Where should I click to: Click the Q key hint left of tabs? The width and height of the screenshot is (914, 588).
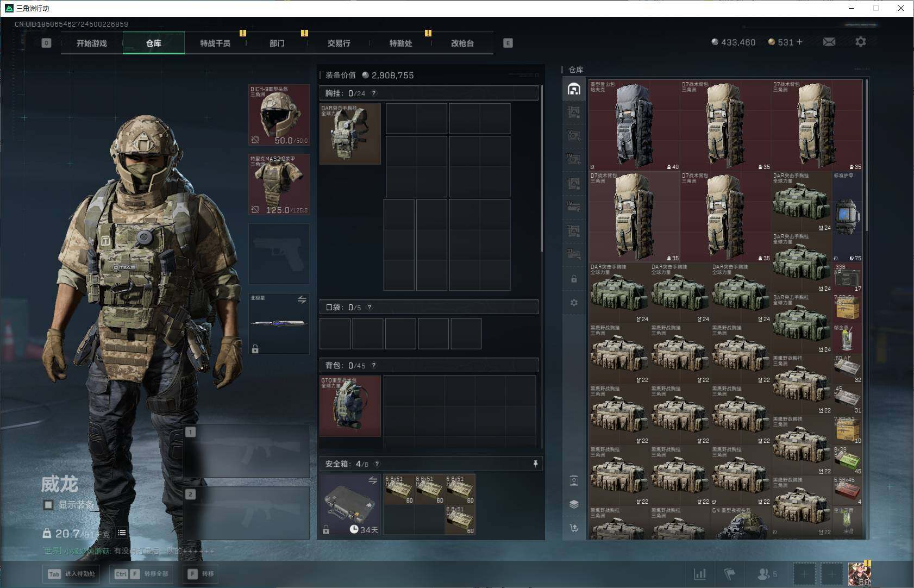coord(46,43)
